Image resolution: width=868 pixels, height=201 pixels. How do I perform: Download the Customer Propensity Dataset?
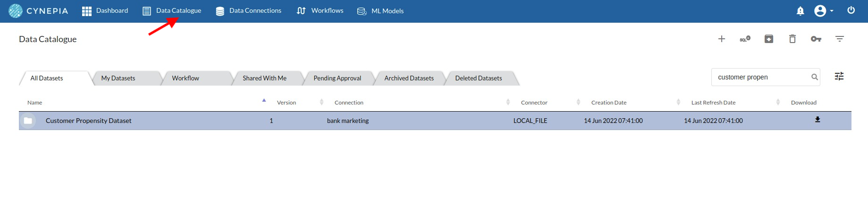(x=817, y=120)
